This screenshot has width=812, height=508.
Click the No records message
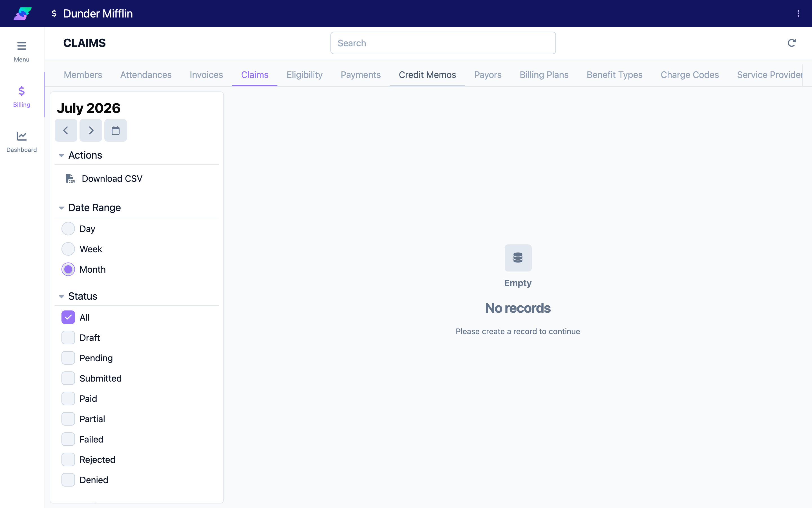518,308
